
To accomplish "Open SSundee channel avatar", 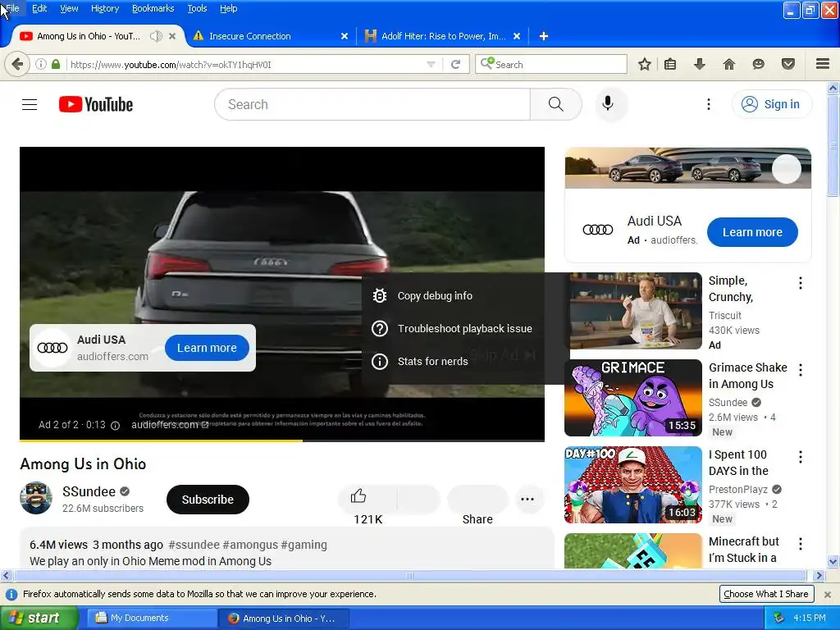I will click(x=36, y=498).
